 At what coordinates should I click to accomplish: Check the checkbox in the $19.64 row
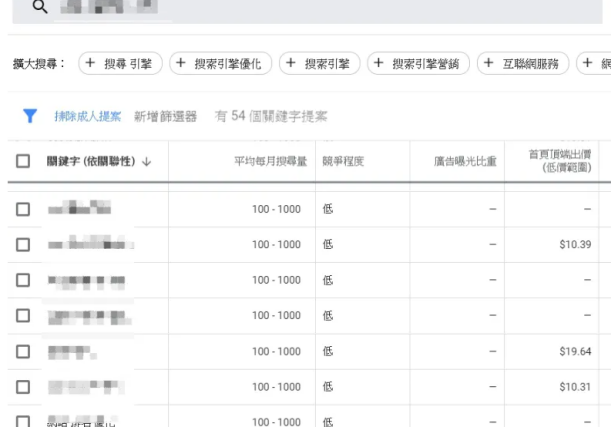(x=23, y=351)
